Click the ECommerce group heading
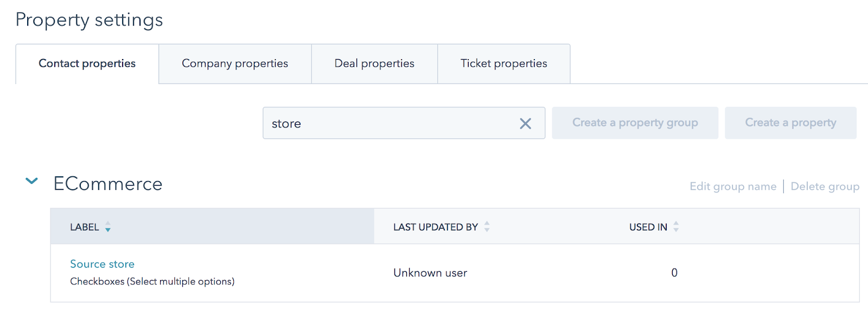Image resolution: width=868 pixels, height=313 pixels. click(x=108, y=184)
